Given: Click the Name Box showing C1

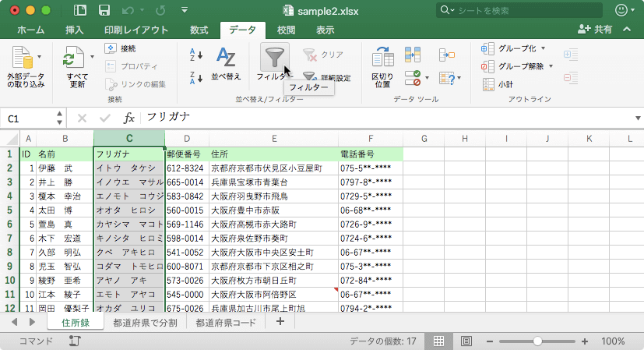Looking at the screenshot, I should click(30, 118).
